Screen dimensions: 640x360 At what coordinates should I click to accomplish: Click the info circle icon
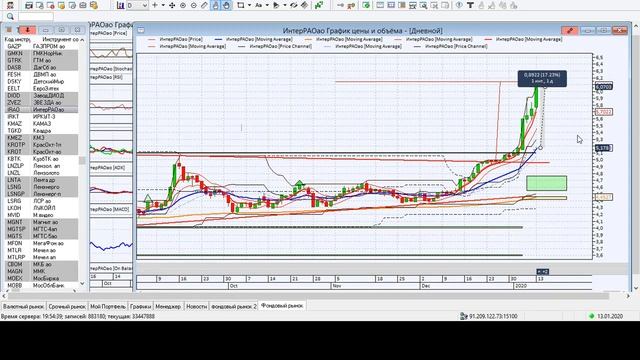click(x=459, y=5)
